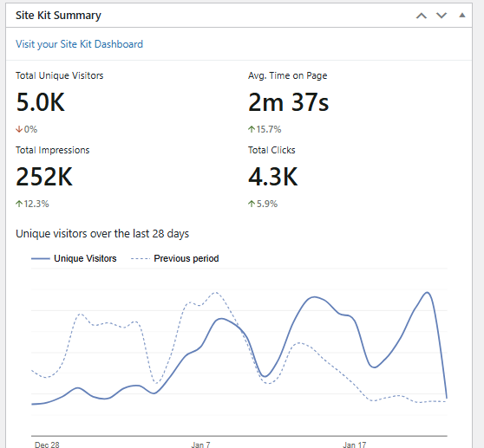Click the Previous period legend entry
484x448 pixels.
click(175, 258)
